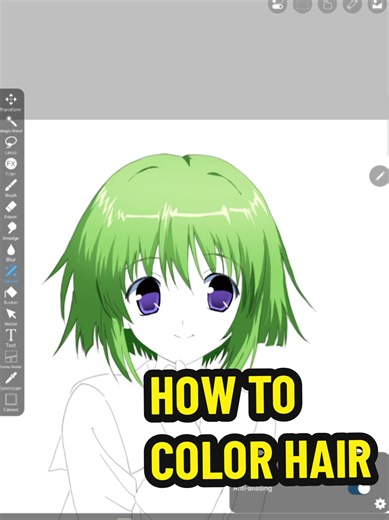Viewport: 389px width, 520px height.
Task: Open the settings gear in bottom panel
Action: (x=380, y=504)
